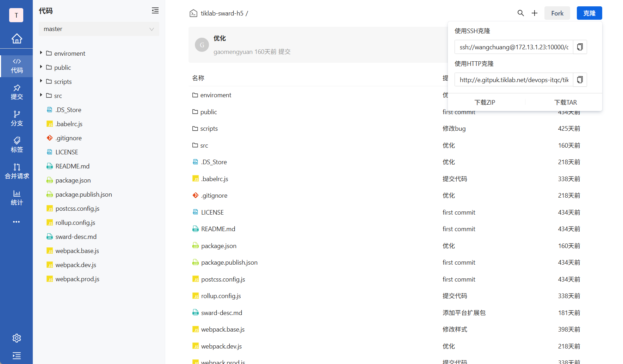Collapse the file tree panel
The height and width of the screenshot is (364, 623).
coord(155,11)
